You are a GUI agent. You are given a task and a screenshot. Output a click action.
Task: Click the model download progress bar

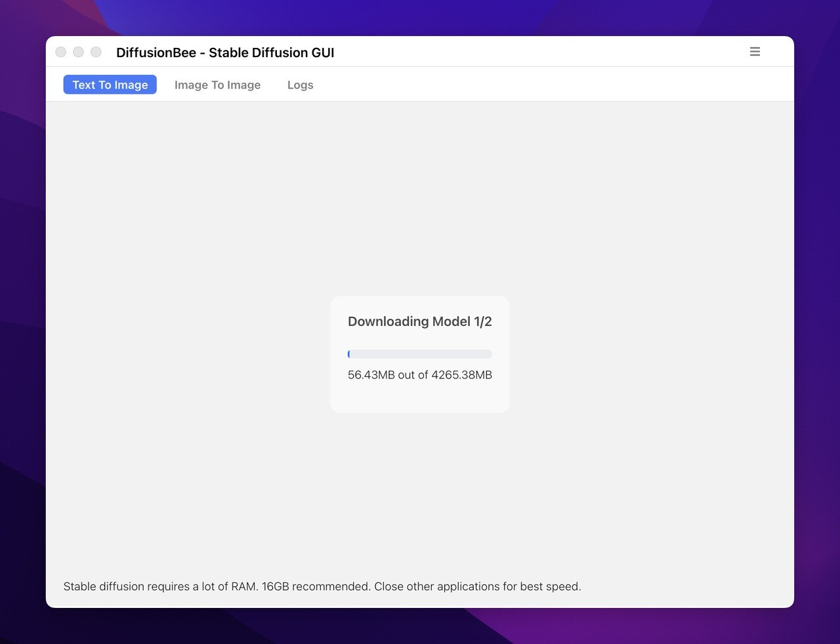pyautogui.click(x=419, y=353)
